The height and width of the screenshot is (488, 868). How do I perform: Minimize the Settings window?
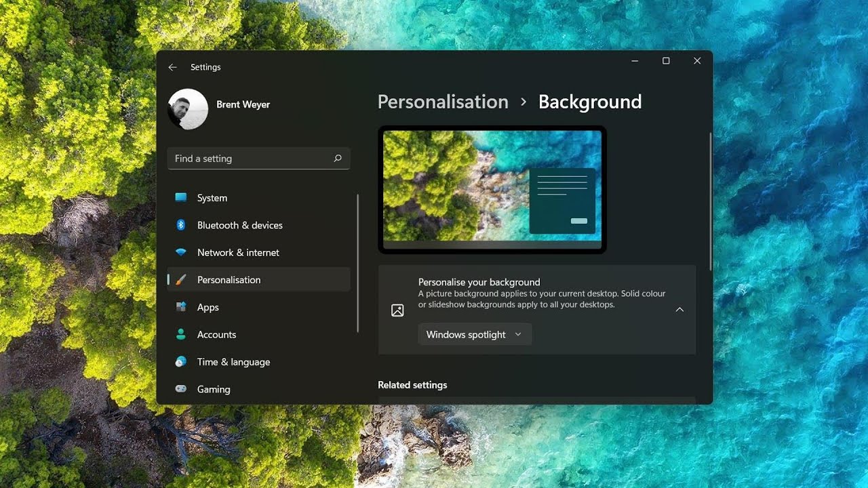pos(635,61)
